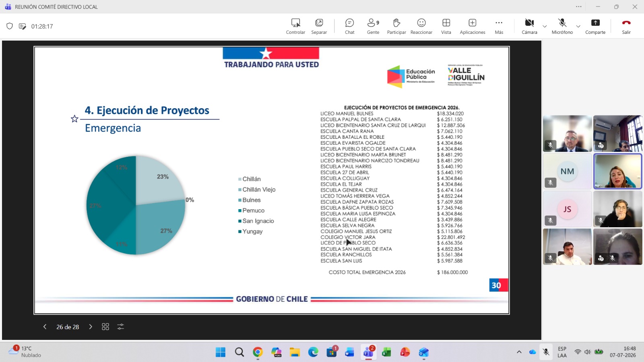
Task: Open Wi-Fi network tray icon
Action: point(578,352)
